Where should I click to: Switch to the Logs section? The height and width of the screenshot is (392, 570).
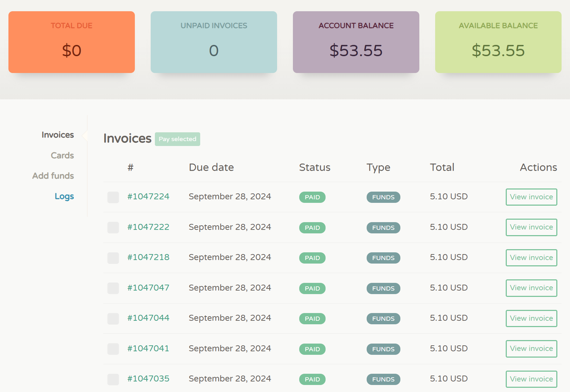pyautogui.click(x=64, y=196)
